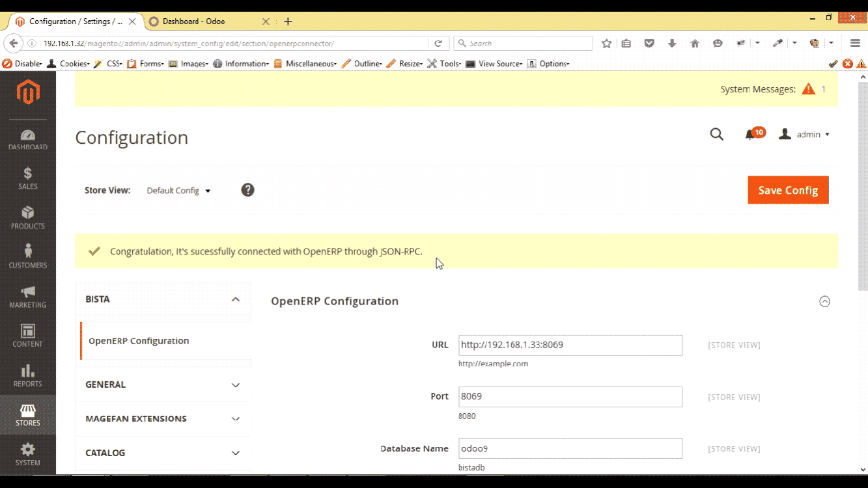
Task: Click the red error circle icon
Action: (x=847, y=64)
